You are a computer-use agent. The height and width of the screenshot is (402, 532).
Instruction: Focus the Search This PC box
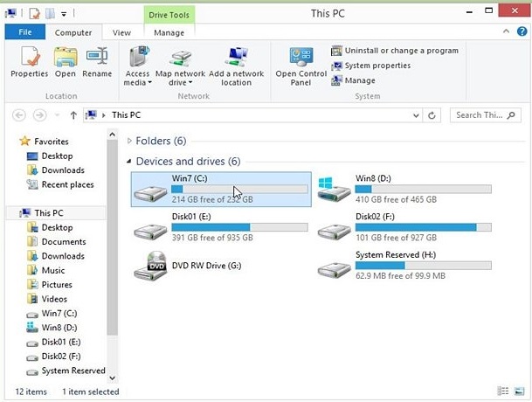[x=485, y=115]
